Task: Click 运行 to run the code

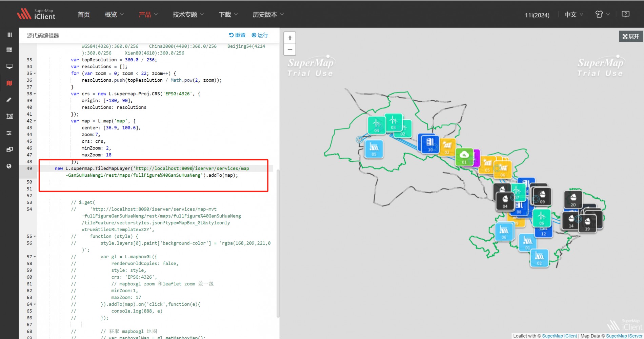Action: pos(260,35)
